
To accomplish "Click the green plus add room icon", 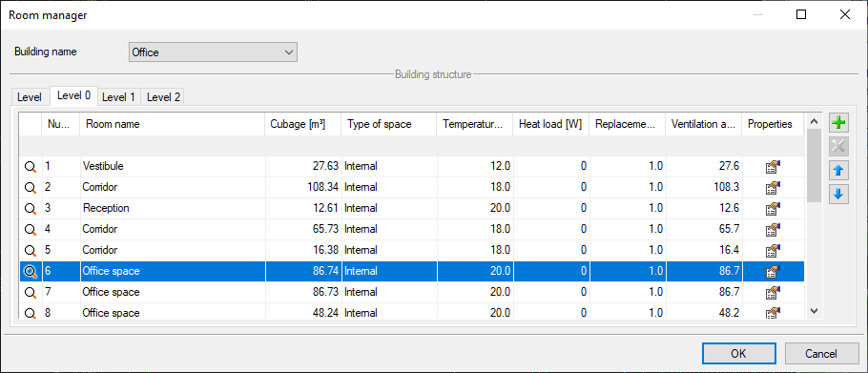I will (839, 123).
